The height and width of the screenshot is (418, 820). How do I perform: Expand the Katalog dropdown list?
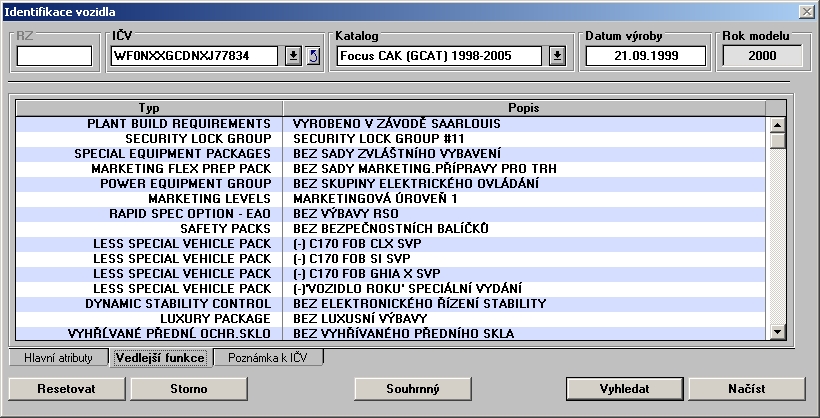click(558, 55)
